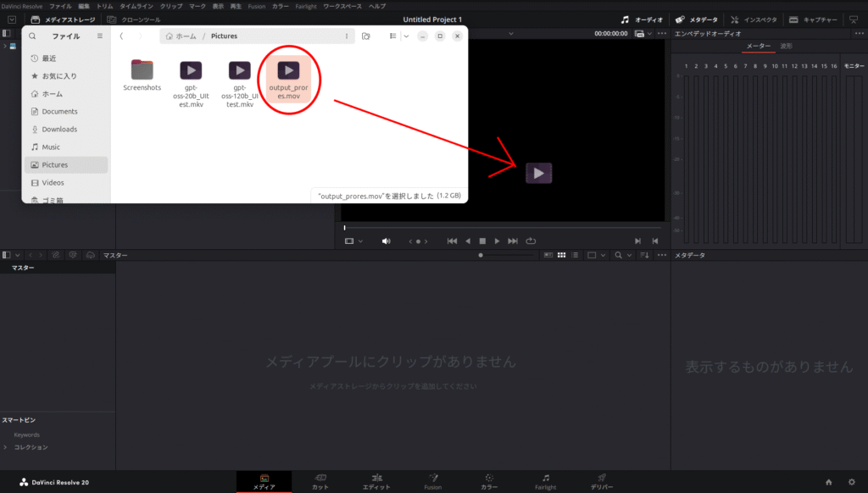868x493 pixels.
Task: Click the speaker volume icon under viewer
Action: tap(387, 241)
